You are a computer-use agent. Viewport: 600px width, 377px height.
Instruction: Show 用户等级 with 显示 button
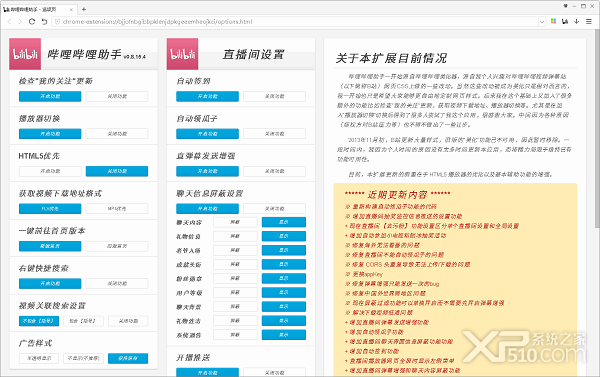(284, 292)
